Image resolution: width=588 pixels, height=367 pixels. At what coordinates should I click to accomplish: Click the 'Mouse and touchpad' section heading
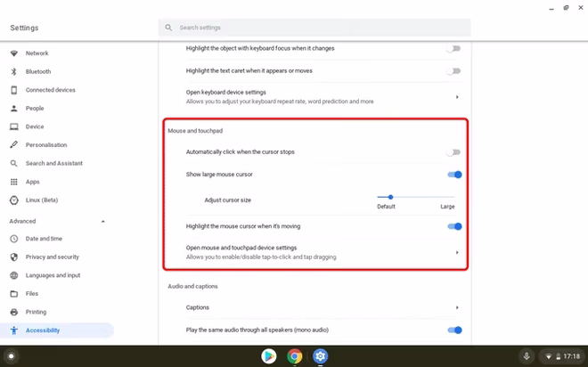coord(195,131)
